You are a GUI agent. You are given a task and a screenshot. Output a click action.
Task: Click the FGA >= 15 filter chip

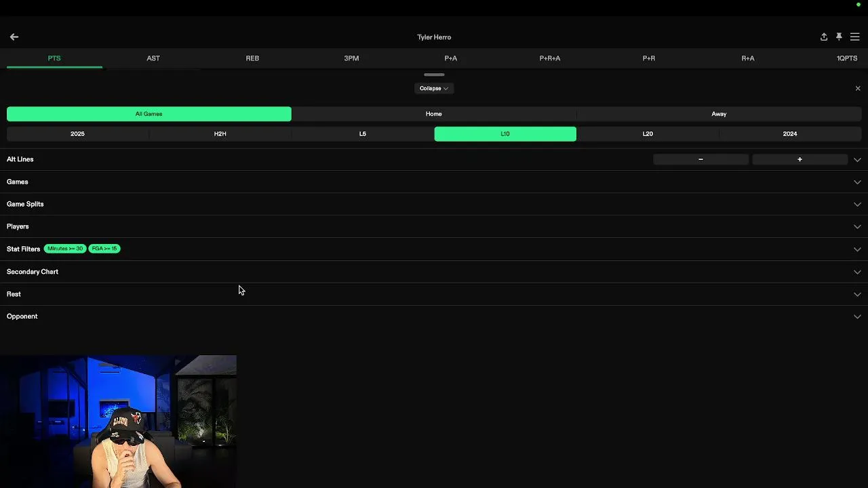(104, 249)
